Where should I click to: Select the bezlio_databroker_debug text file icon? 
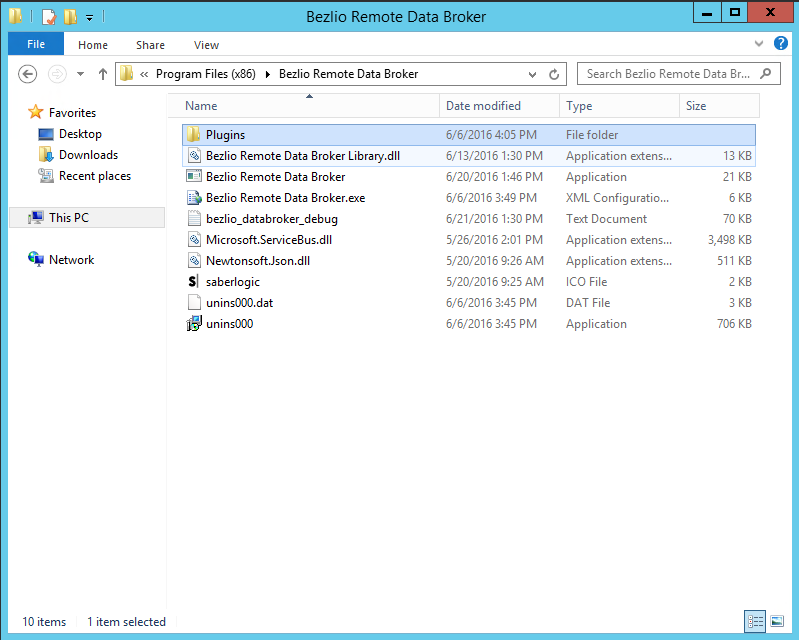(x=194, y=218)
